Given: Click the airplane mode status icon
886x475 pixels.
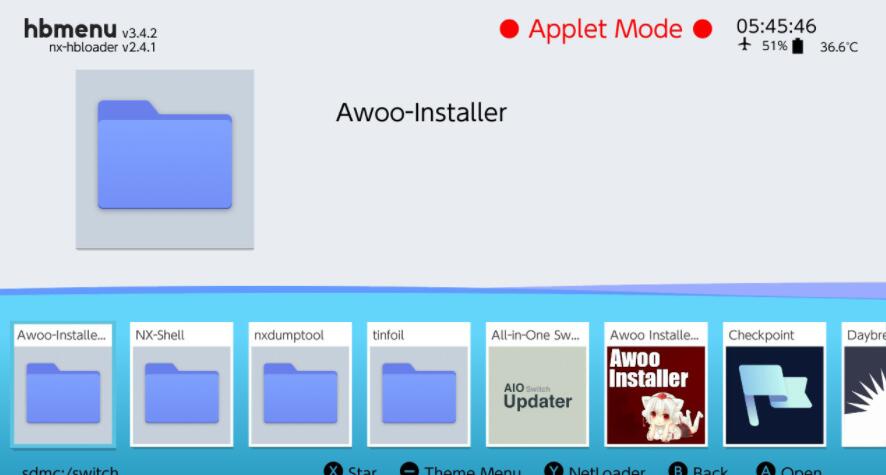Looking at the screenshot, I should click(745, 45).
